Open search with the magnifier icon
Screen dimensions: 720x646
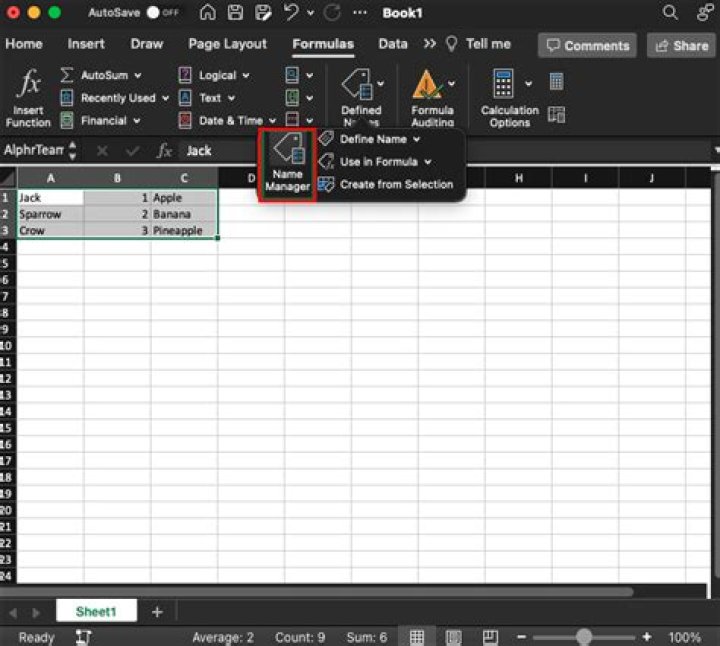click(x=670, y=13)
